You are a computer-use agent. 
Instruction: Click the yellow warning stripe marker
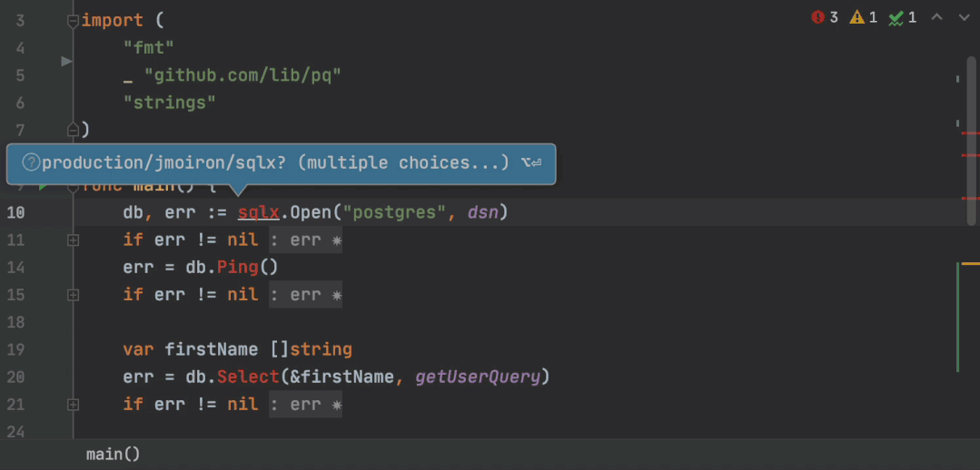click(x=971, y=264)
